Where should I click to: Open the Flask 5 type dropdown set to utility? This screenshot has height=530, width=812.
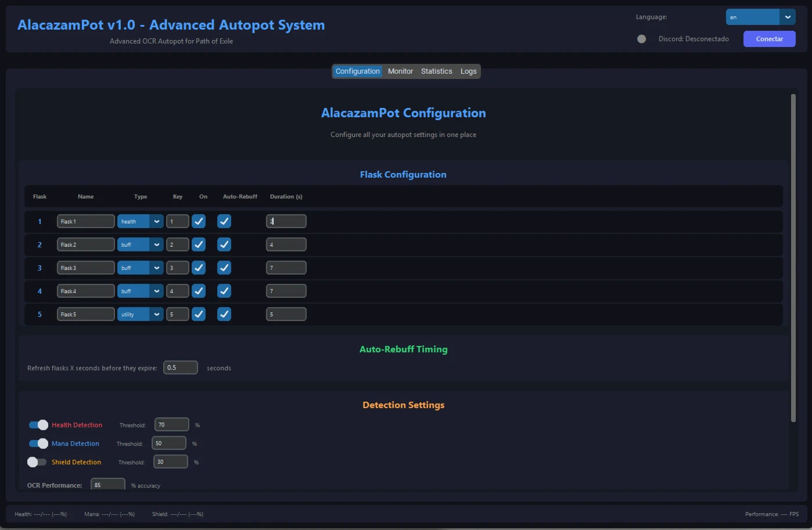(140, 314)
